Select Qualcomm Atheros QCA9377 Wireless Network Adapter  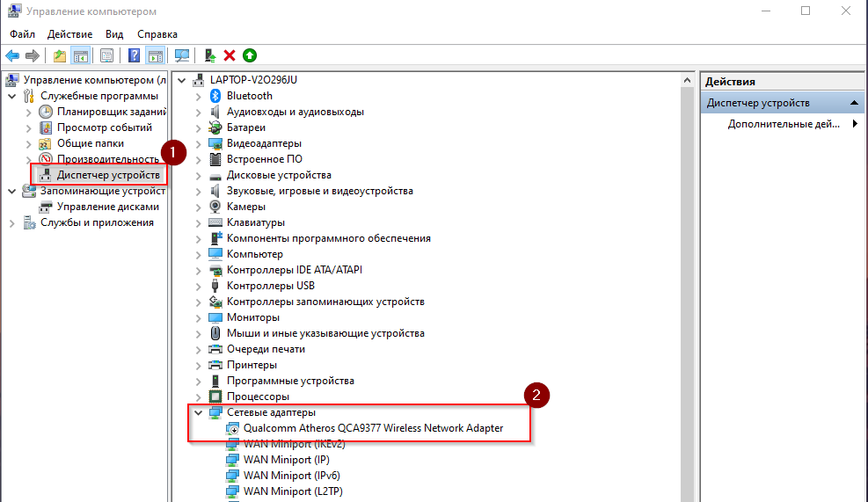(x=373, y=428)
